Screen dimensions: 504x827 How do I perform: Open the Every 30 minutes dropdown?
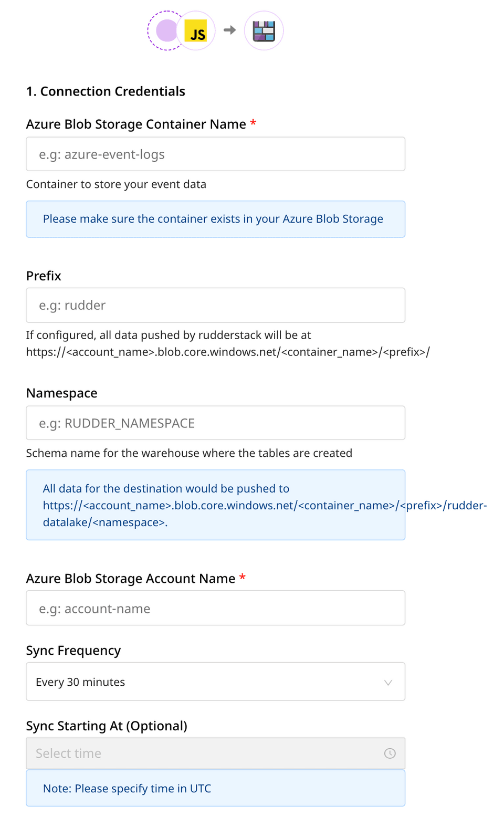pyautogui.click(x=216, y=682)
